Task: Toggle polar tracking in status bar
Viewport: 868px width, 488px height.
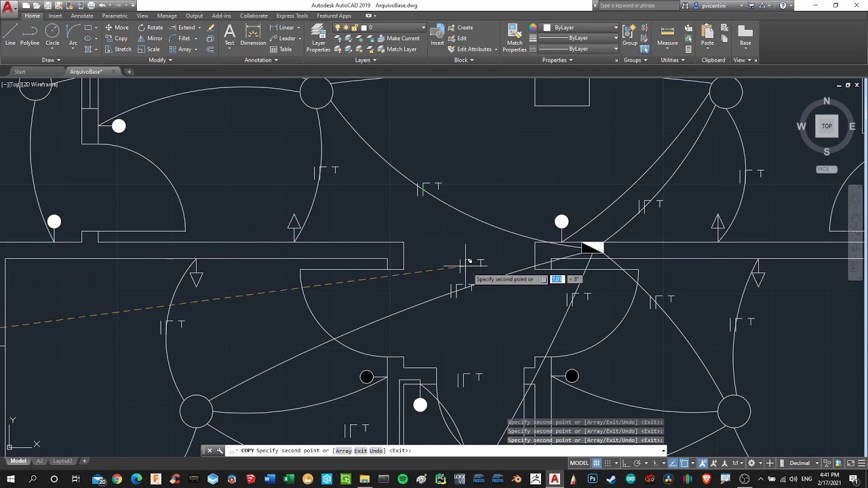Action: [x=637, y=463]
